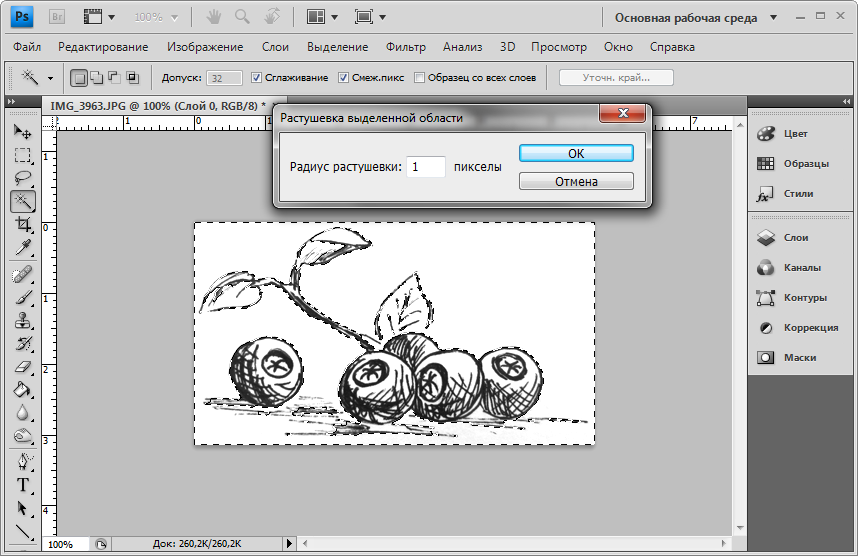Image resolution: width=858 pixels, height=556 pixels.
Task: Open the Маски panel
Action: coord(801,358)
